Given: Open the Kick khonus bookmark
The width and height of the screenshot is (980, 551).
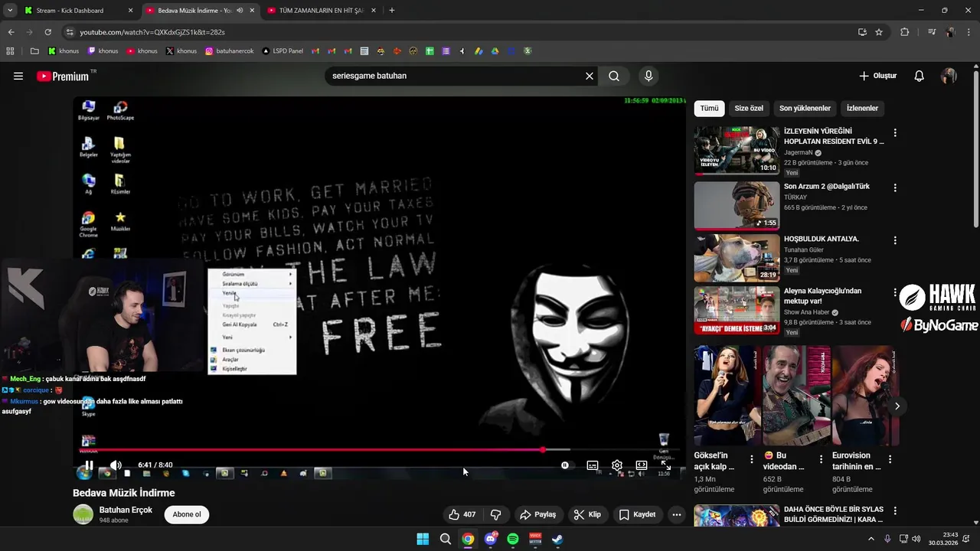Looking at the screenshot, I should pyautogui.click(x=64, y=51).
